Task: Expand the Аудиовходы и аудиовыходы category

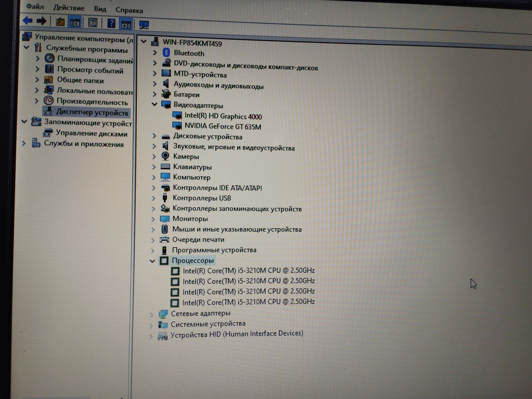Action: [155, 84]
